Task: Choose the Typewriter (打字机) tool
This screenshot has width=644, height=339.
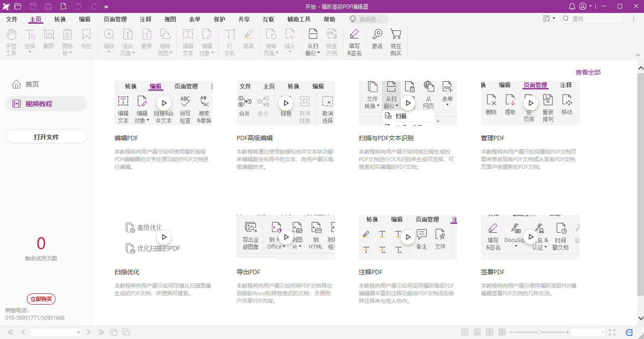Action: [230, 42]
